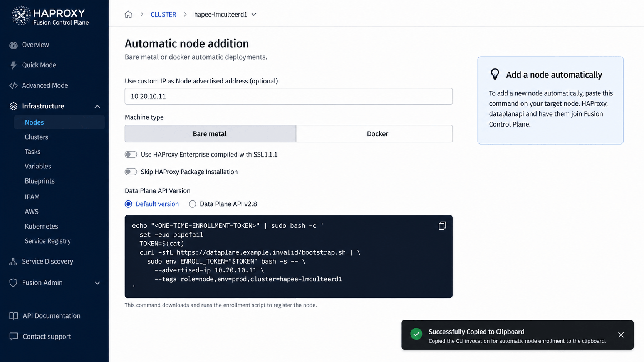Click the CLUSTER breadcrumb link
644x362 pixels.
tap(163, 15)
